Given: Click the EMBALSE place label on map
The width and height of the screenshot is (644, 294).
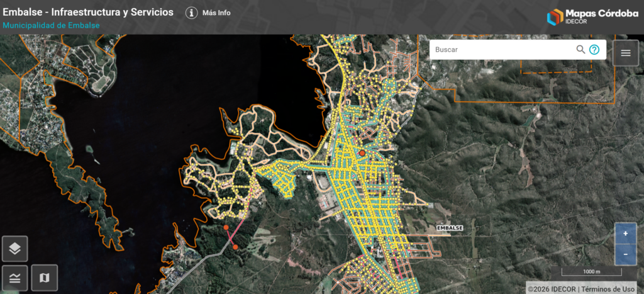Looking at the screenshot, I should [450, 227].
